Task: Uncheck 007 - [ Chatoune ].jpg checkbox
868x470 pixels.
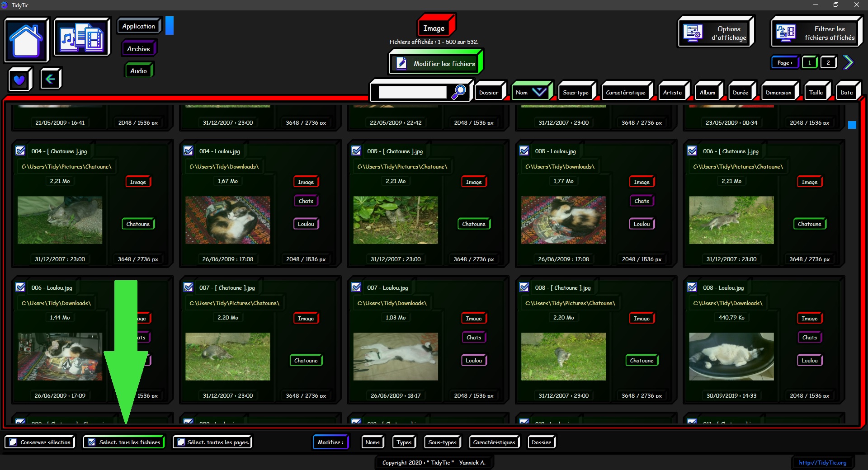Action: point(189,287)
